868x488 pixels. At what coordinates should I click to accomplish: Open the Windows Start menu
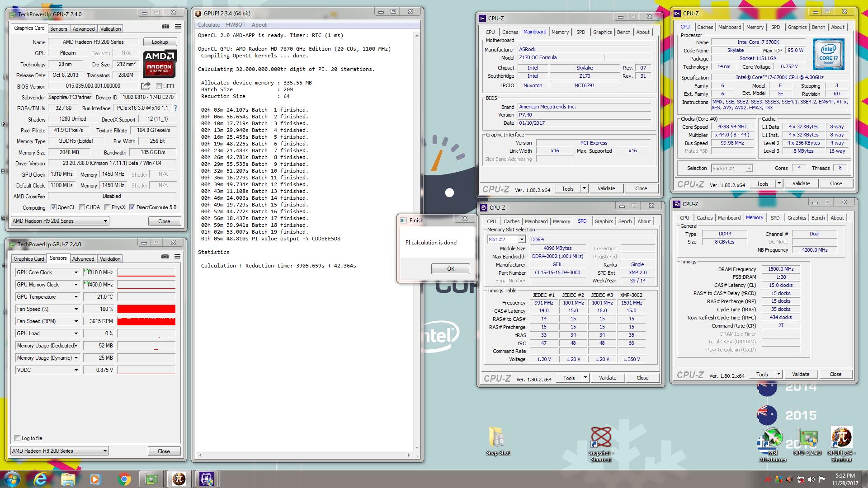pos(12,479)
